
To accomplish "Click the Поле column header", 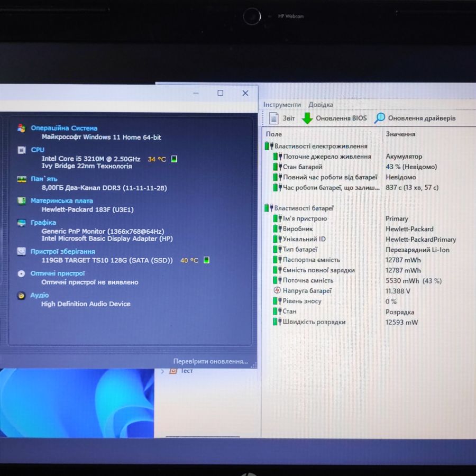I will click(274, 134).
